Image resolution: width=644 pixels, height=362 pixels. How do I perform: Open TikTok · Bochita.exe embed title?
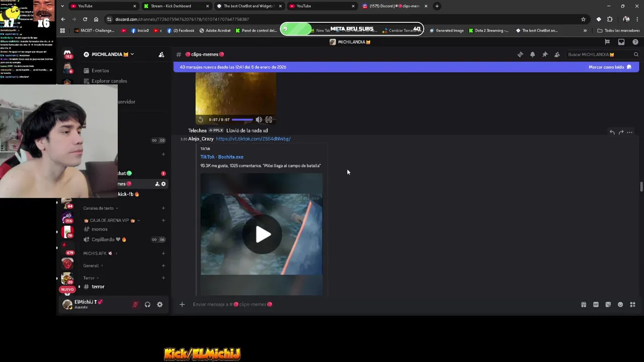coord(222,157)
